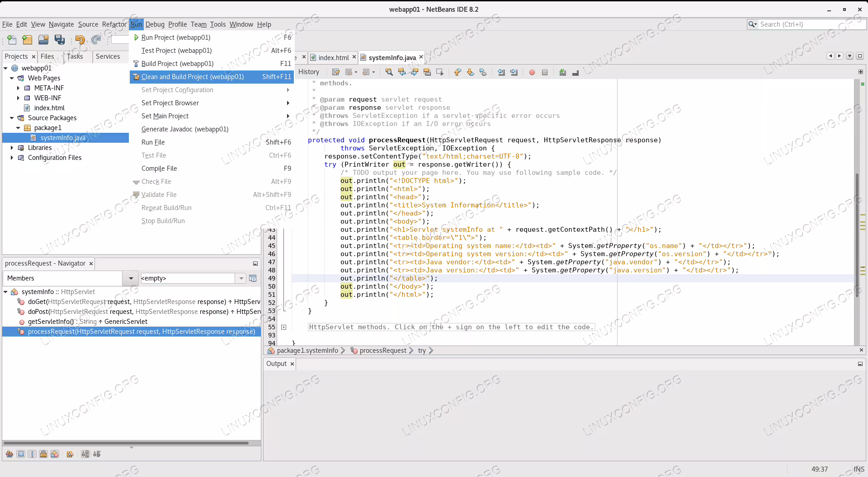Switch to the index.html editor tab

point(333,57)
